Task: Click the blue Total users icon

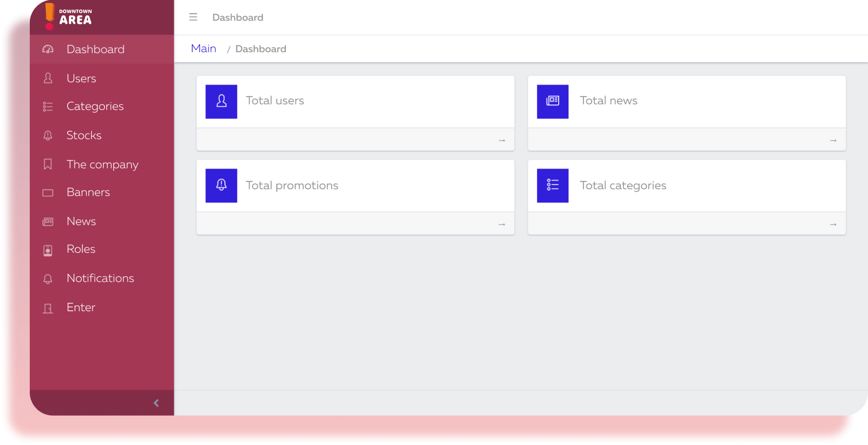Action: (222, 101)
